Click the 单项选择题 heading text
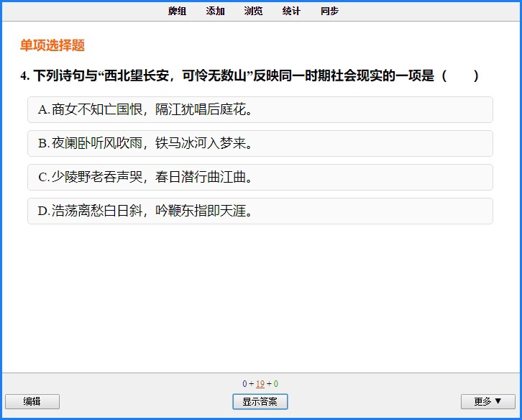 pyautogui.click(x=52, y=45)
